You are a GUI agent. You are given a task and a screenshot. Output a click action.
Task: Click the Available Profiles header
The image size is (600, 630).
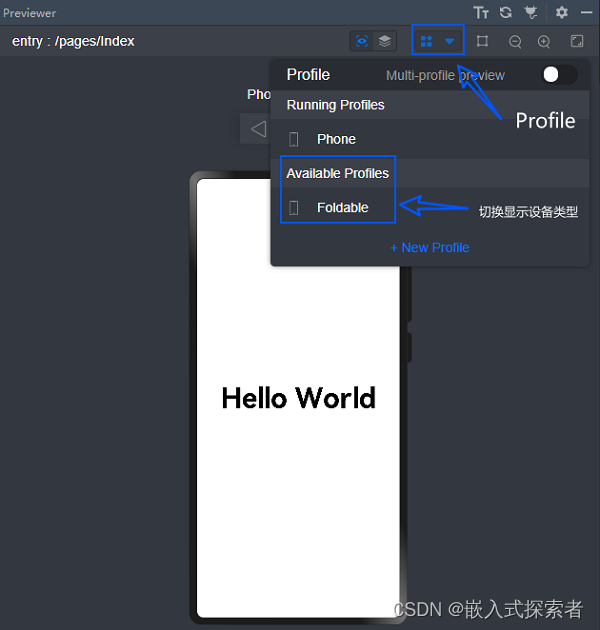(338, 173)
